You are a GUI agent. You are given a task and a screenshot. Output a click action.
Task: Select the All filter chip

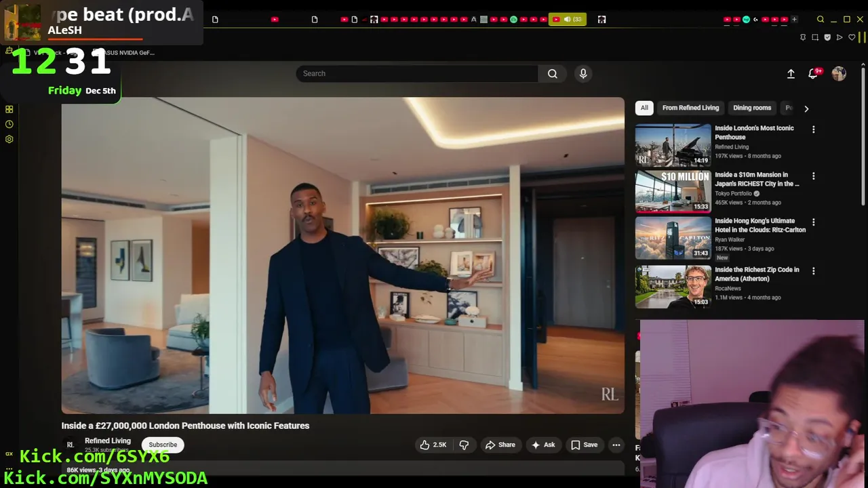pos(644,108)
